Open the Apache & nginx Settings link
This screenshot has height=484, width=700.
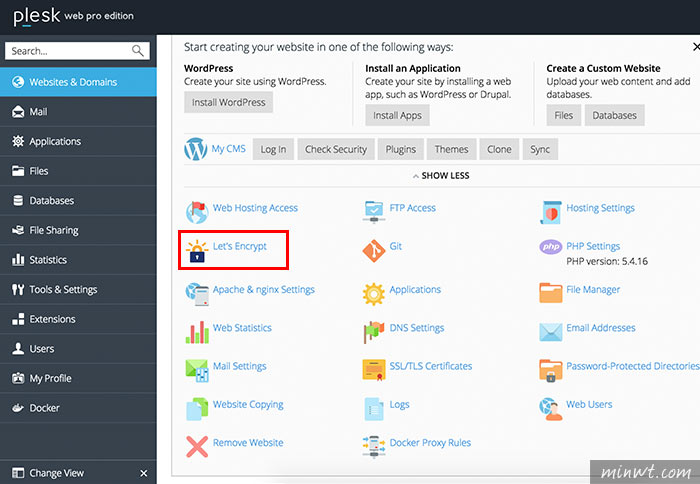click(x=263, y=289)
